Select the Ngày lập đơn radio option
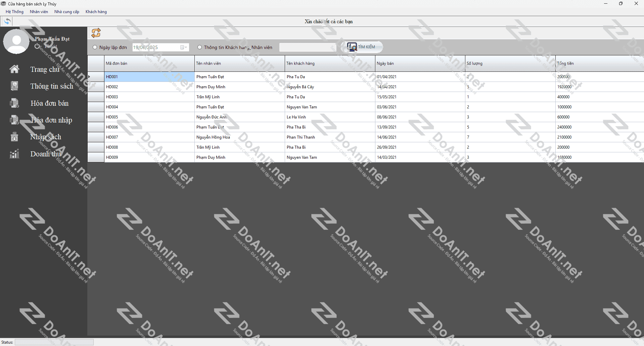 coord(95,47)
